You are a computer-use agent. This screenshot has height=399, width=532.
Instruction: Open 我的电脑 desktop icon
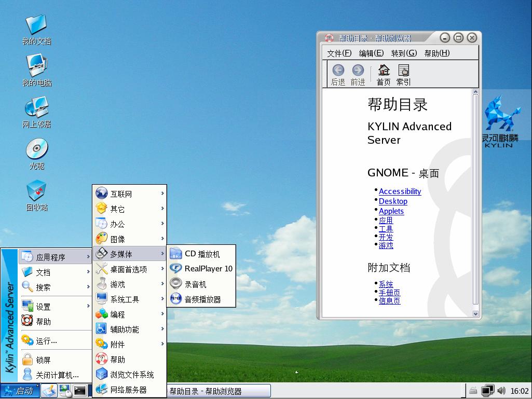pyautogui.click(x=35, y=66)
